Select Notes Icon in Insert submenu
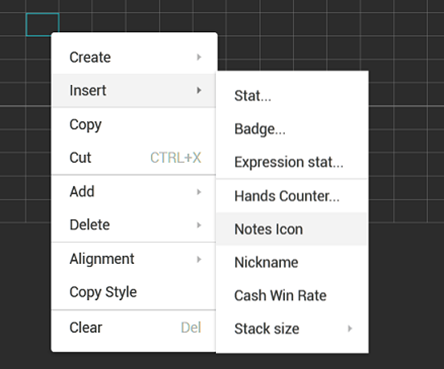 tap(292, 229)
